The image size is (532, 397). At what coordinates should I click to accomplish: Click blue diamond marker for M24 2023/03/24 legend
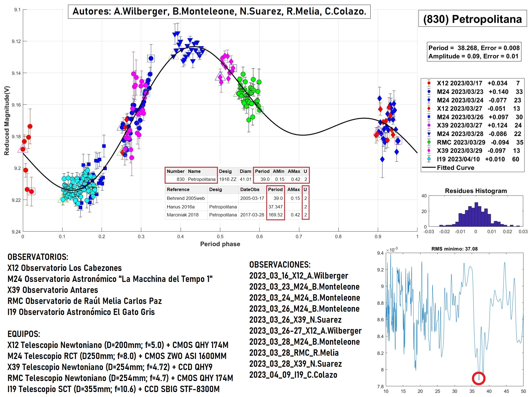(429, 100)
